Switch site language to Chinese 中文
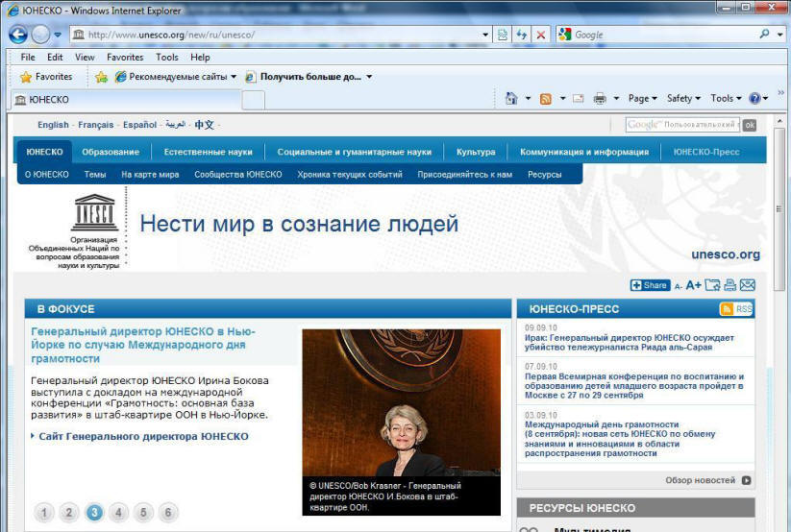The image size is (791, 532). [x=205, y=125]
